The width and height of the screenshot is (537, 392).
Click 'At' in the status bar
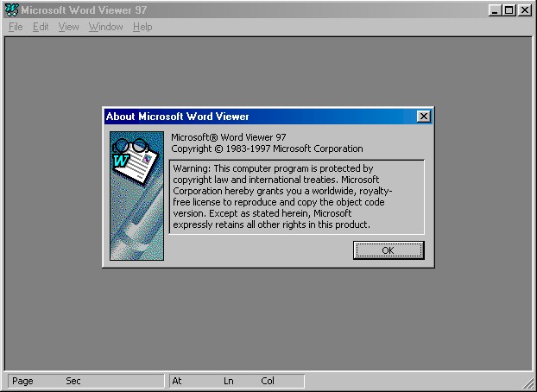tap(177, 381)
